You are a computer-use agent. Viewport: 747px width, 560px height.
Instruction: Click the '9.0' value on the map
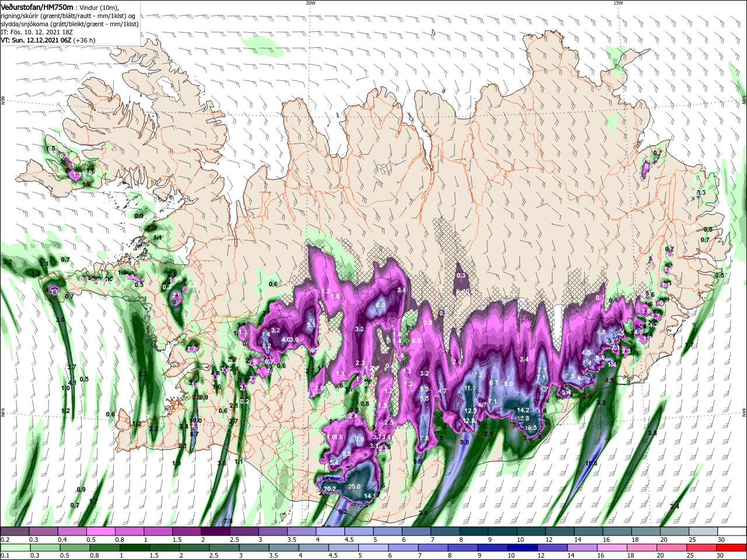[x=465, y=442]
